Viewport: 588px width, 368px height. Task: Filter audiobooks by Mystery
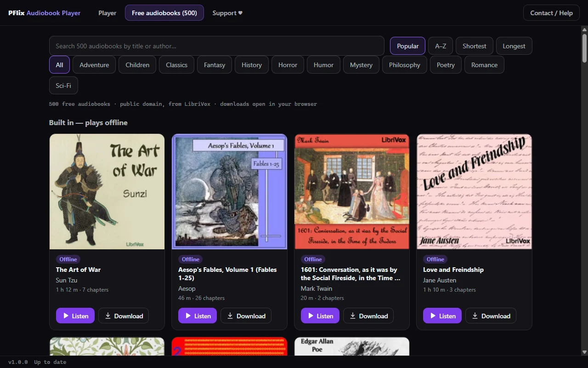361,65
